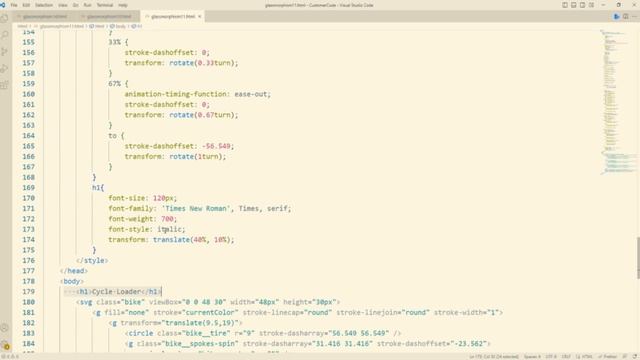The image size is (640, 360).
Task: Click the vertical editor scrollbar thumb
Action: pos(638,258)
